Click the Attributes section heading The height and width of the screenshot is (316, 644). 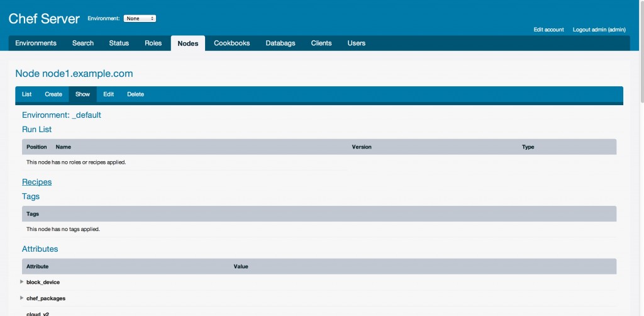point(40,249)
